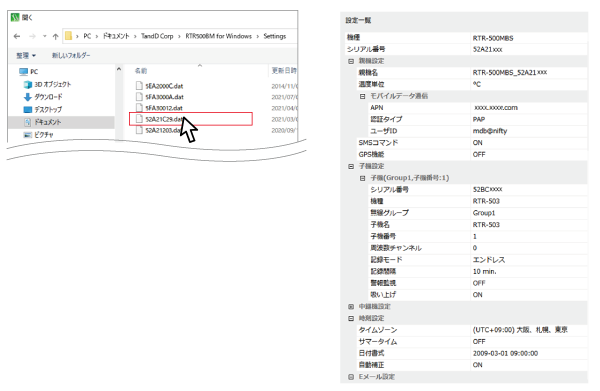Collapse the モバイルデータ通信 group
This screenshot has height=391, width=600.
pos(362,96)
